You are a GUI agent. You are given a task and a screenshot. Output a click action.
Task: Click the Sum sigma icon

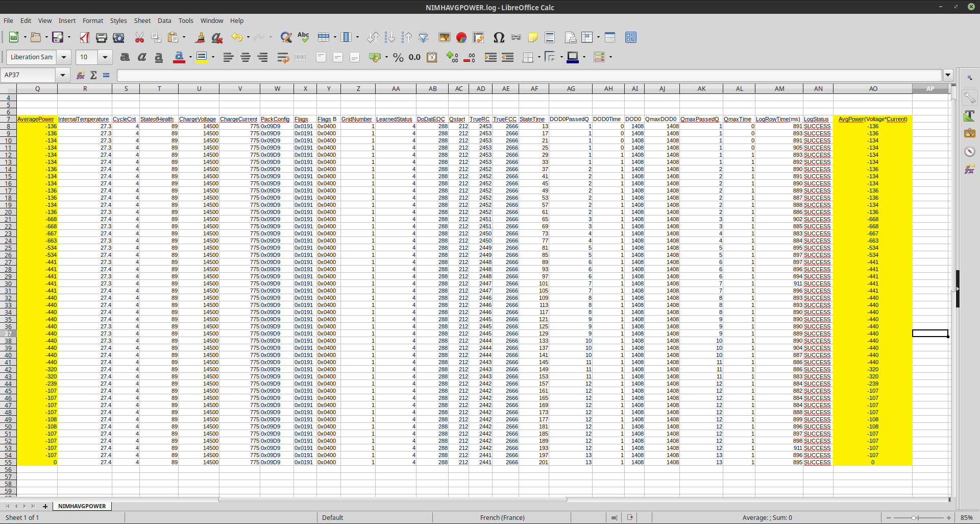[x=93, y=75]
